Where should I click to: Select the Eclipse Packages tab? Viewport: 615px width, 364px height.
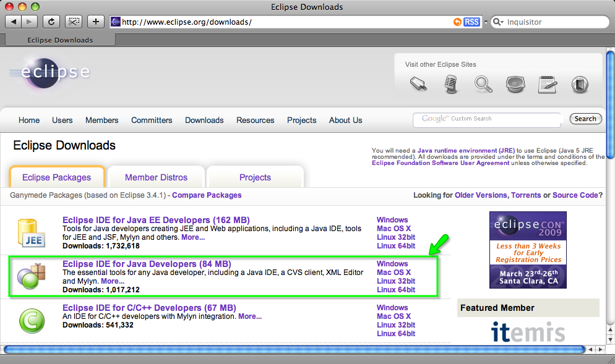(57, 177)
